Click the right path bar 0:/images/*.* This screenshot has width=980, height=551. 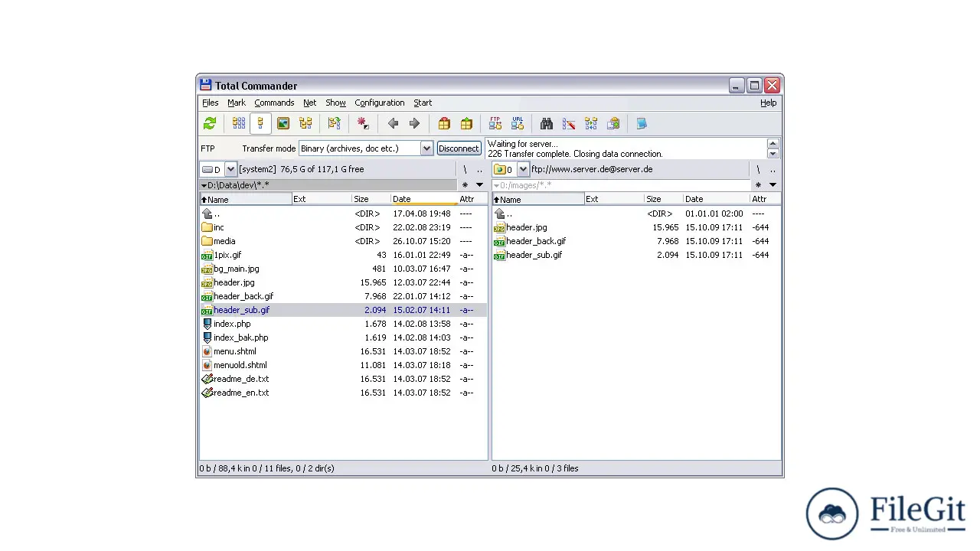[621, 184]
